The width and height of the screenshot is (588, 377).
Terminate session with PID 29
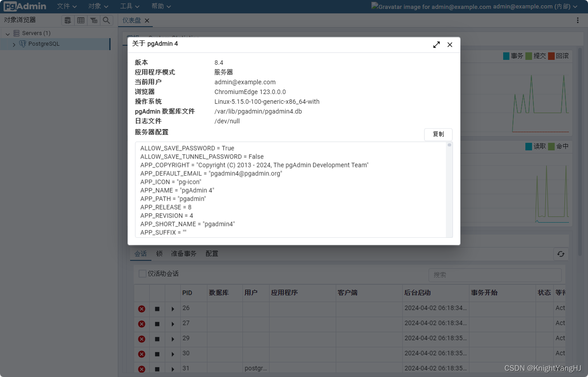click(142, 339)
